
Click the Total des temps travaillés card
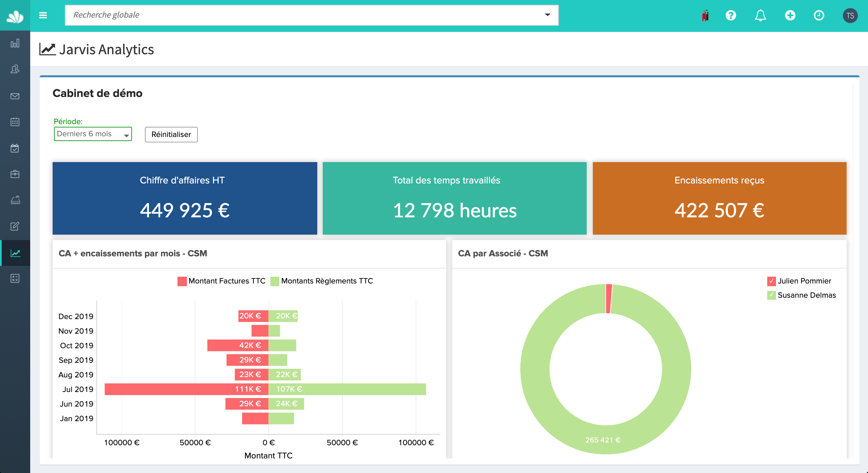tap(454, 198)
